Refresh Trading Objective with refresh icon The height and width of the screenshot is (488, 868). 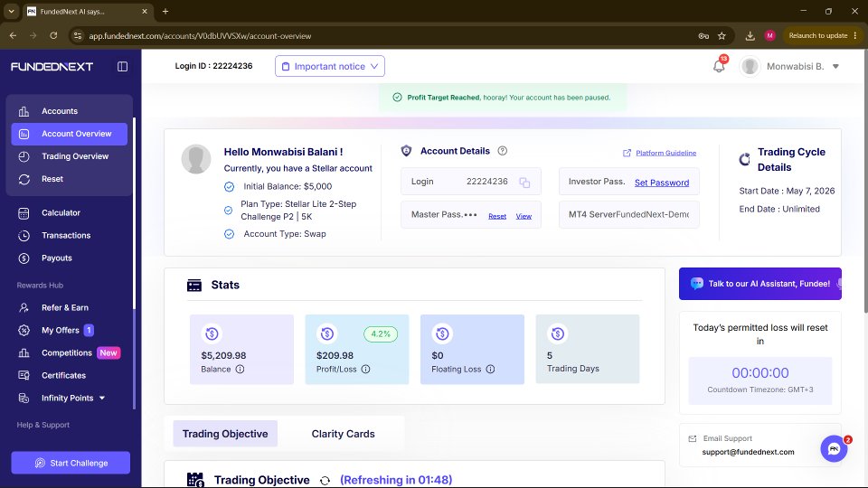coord(325,480)
